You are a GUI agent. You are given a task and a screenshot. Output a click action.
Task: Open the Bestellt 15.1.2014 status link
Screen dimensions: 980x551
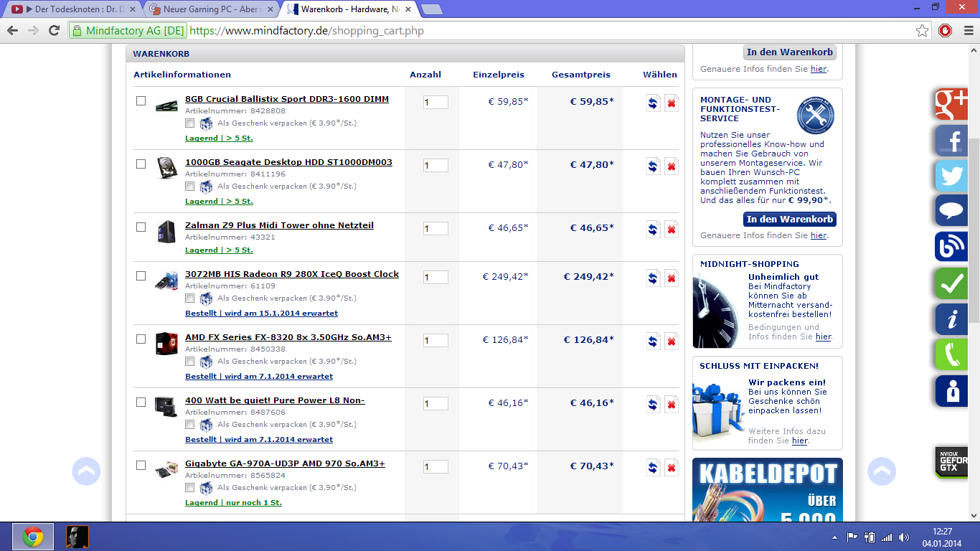261,314
